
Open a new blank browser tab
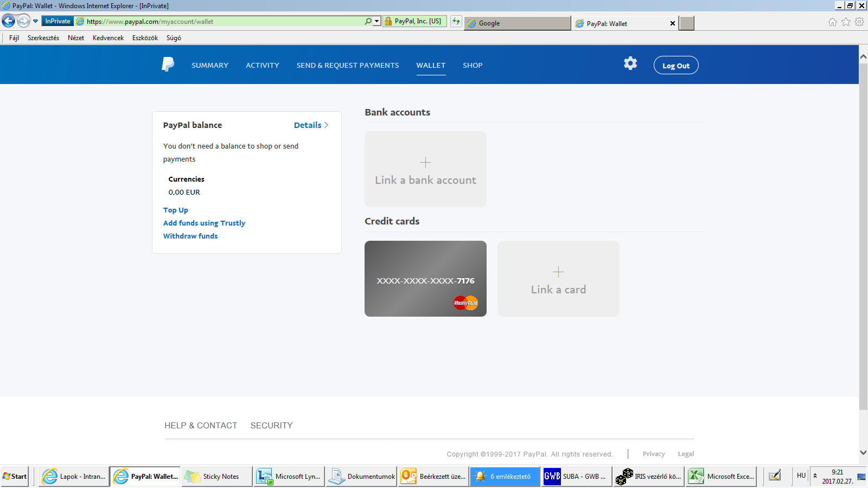pyautogui.click(x=687, y=23)
